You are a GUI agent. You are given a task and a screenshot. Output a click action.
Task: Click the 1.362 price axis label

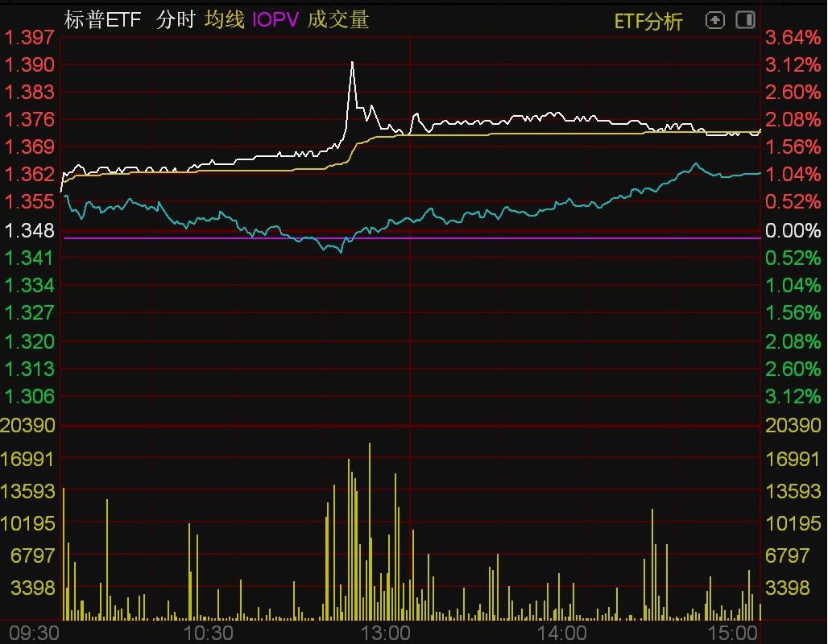(29, 174)
